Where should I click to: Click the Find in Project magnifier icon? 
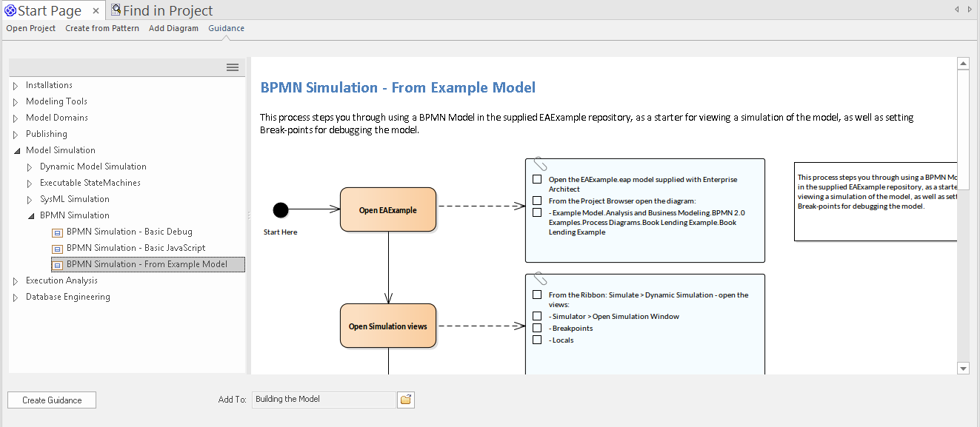pos(115,9)
